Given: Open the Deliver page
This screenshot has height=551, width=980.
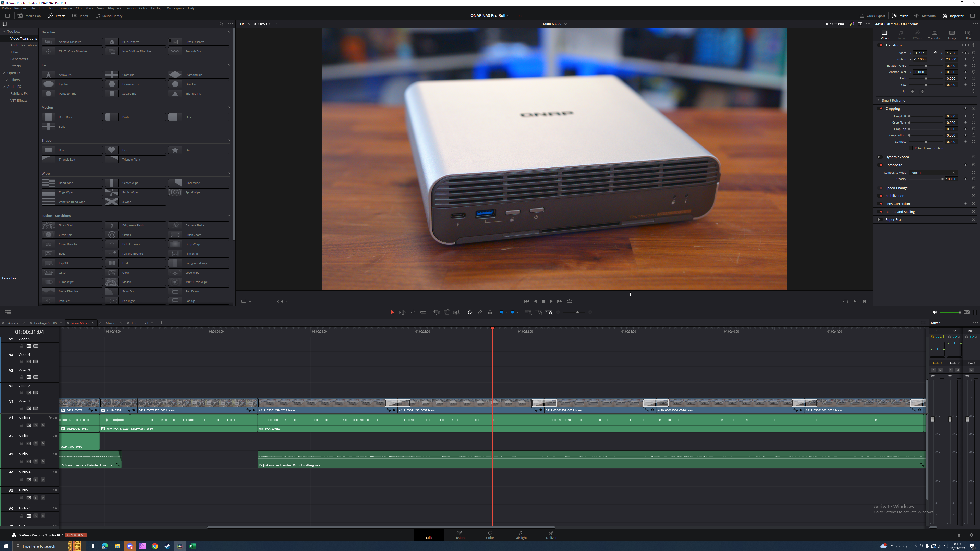Looking at the screenshot, I should [x=551, y=535].
